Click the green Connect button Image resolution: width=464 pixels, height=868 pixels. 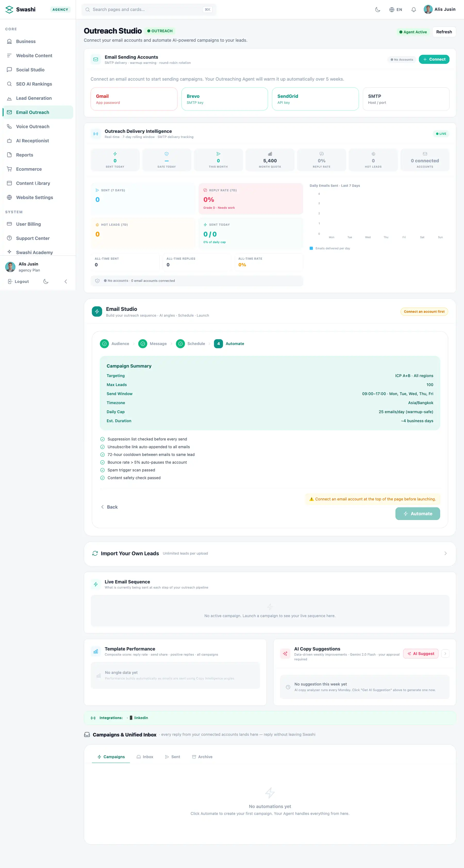click(x=434, y=59)
